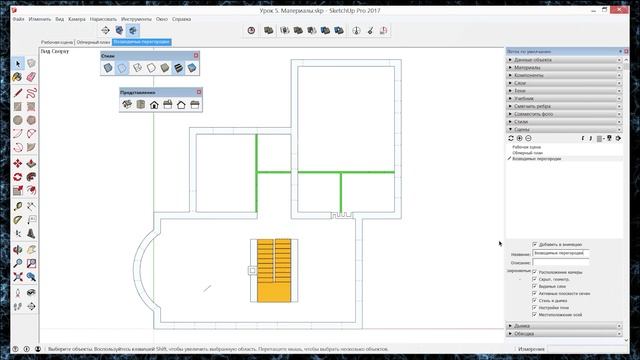Switch to 'Рабочая сцена' scene tab

point(57,42)
